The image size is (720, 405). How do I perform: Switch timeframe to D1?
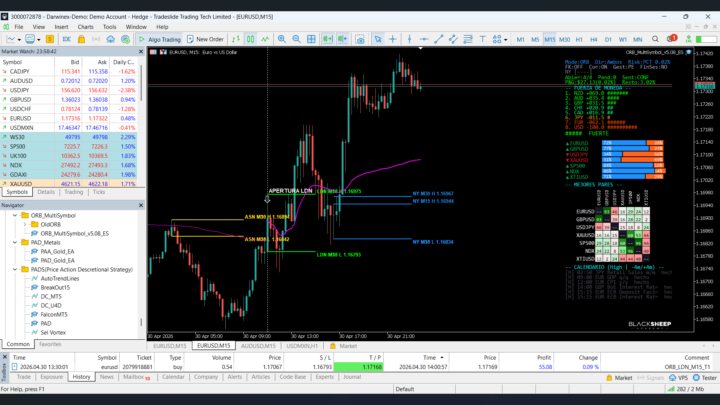pos(608,39)
